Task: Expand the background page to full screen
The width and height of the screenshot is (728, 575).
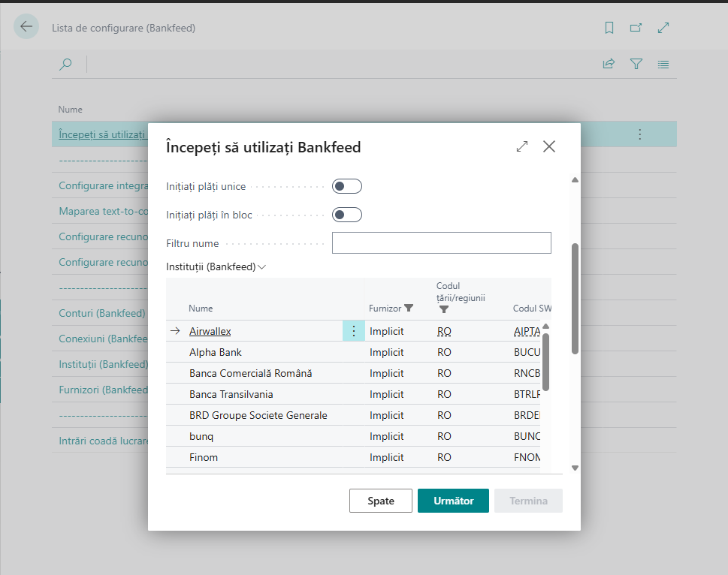Action: [x=663, y=28]
